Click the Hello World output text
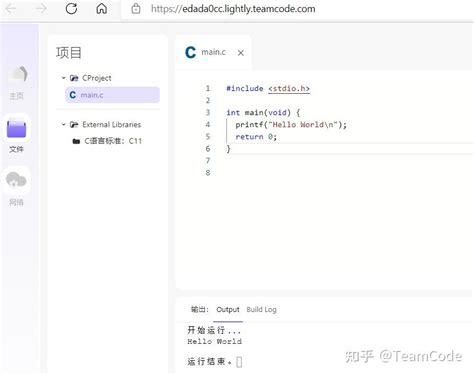This screenshot has width=474, height=375. tap(214, 341)
